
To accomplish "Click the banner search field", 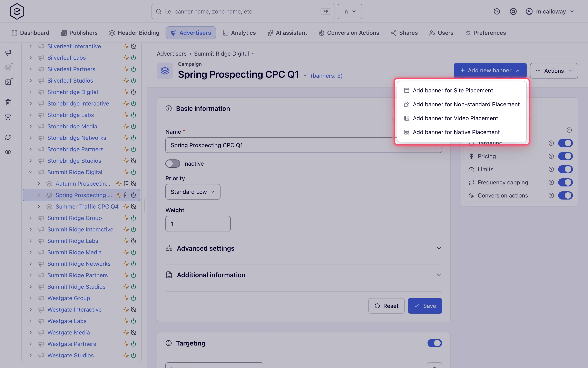I will [243, 11].
